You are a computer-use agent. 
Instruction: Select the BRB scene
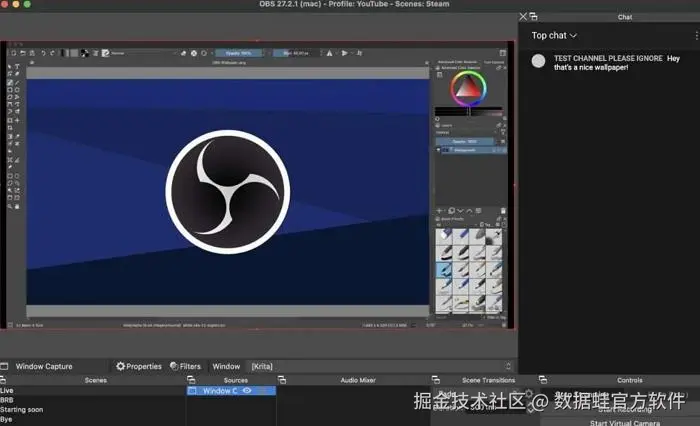[92, 400]
